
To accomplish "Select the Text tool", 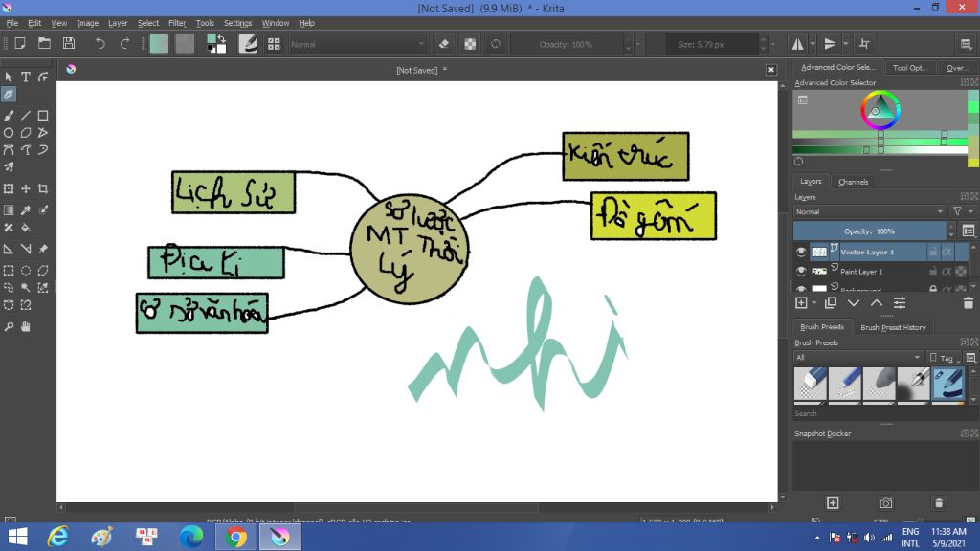I will tap(26, 77).
